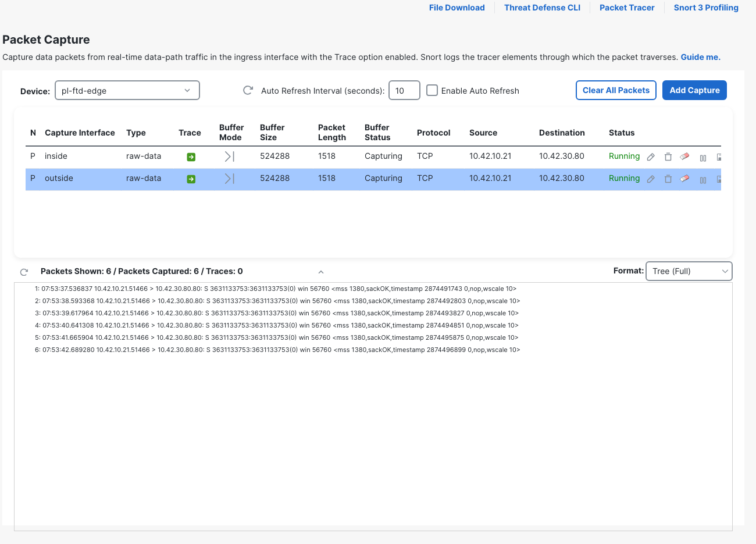This screenshot has height=544, width=756.
Task: Select packet 2 at 07:53:38.593368
Action: (277, 301)
